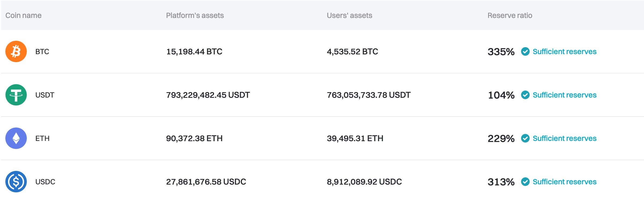Click the Reserve ratio column header

click(x=510, y=16)
